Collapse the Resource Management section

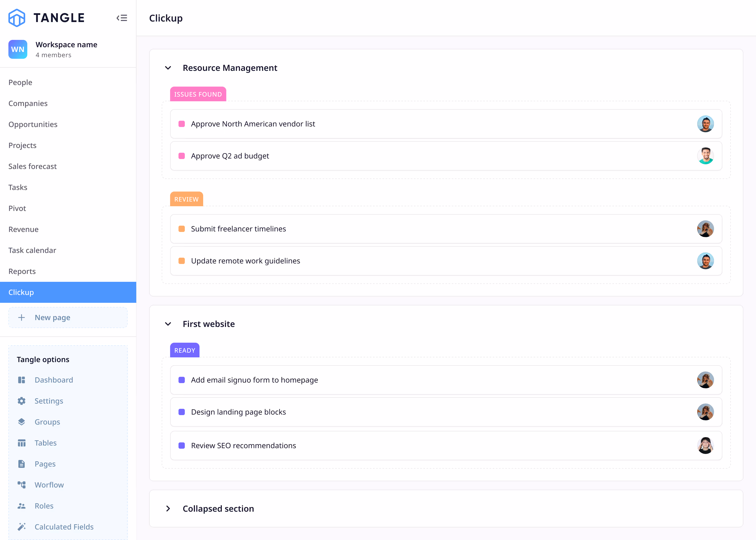point(168,68)
